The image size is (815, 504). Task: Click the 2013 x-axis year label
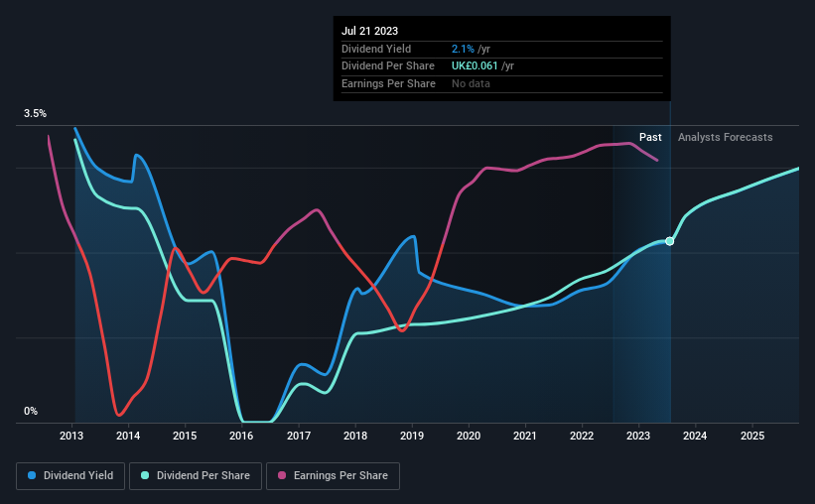(x=71, y=436)
